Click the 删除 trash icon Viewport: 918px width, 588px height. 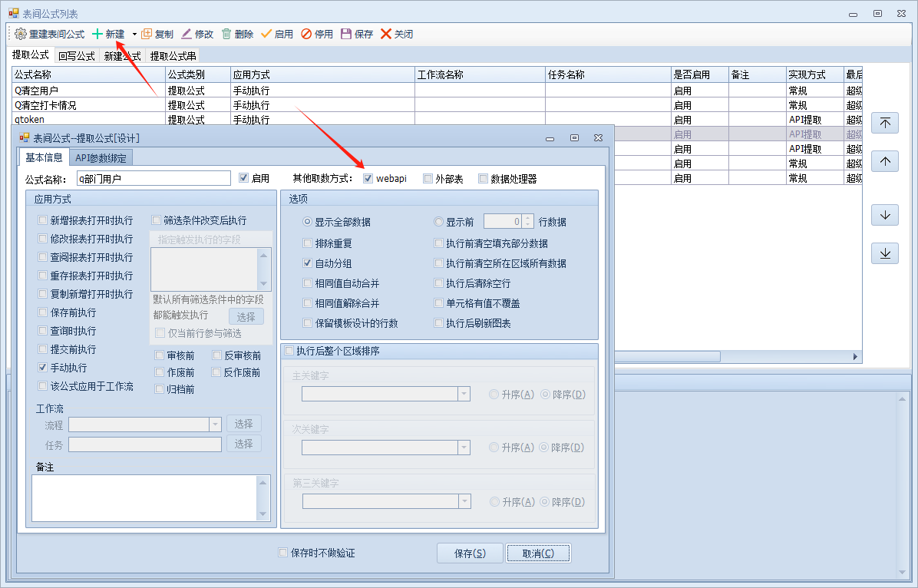pyautogui.click(x=226, y=35)
